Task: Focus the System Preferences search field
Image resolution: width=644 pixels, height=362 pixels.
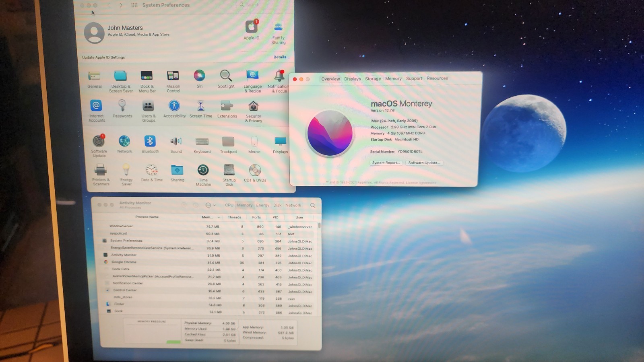Action: point(264,5)
